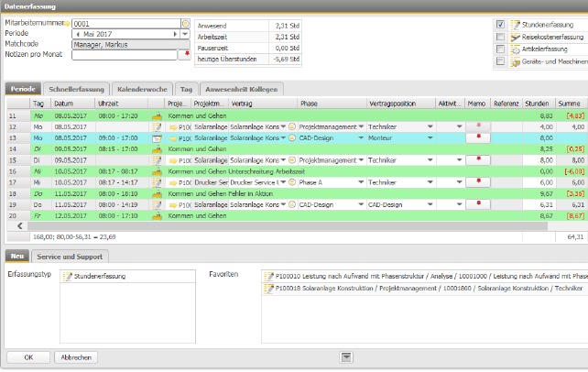Open the memo pin button in row 15
Screen dimensions: 588x372
point(478,160)
